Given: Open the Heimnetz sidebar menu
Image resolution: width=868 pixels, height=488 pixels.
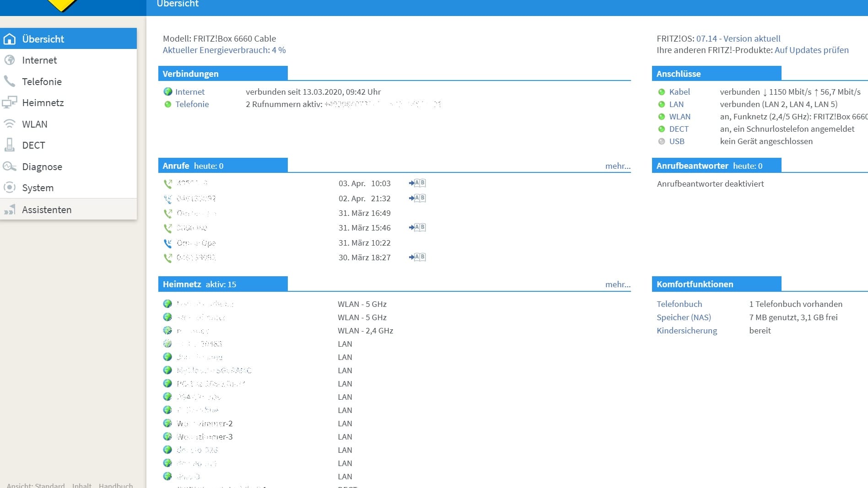Looking at the screenshot, I should click(68, 102).
